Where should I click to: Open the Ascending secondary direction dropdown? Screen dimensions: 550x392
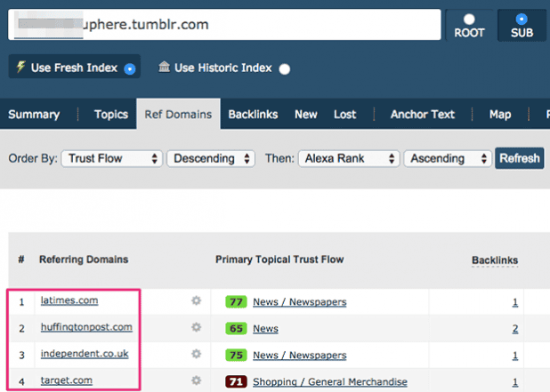tap(448, 159)
